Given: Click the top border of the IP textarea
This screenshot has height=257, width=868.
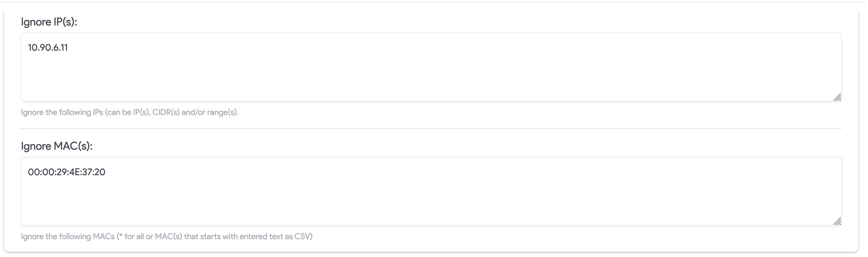Looking at the screenshot, I should [x=431, y=34].
